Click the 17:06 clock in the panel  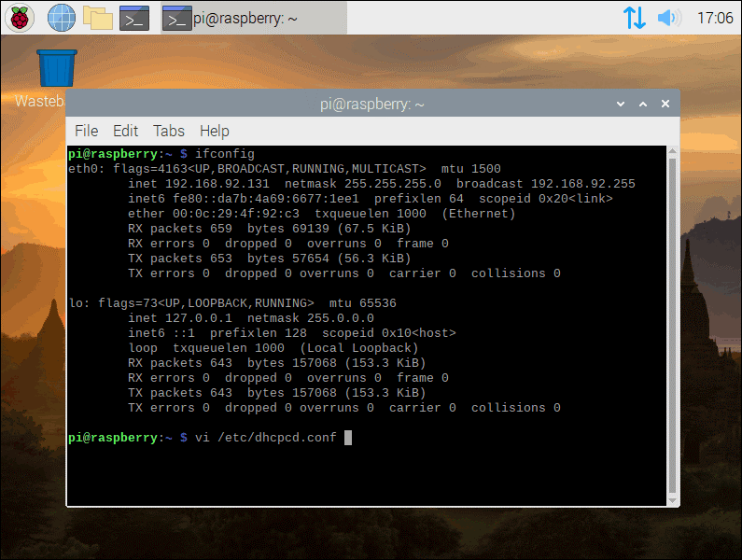click(715, 18)
